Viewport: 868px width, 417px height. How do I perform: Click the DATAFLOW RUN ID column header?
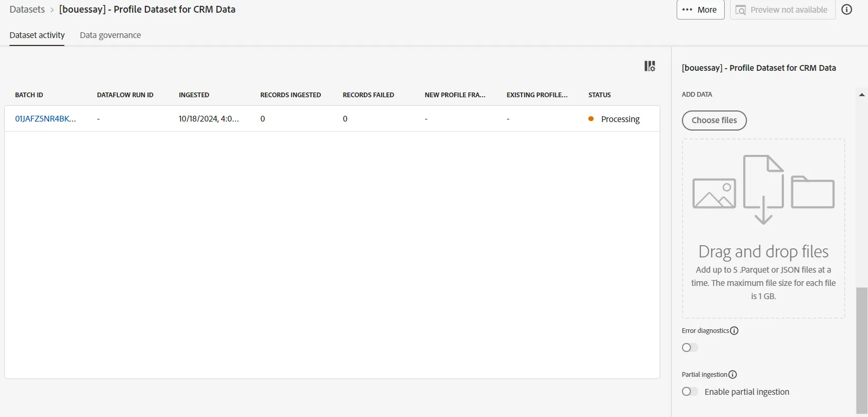pyautogui.click(x=125, y=95)
